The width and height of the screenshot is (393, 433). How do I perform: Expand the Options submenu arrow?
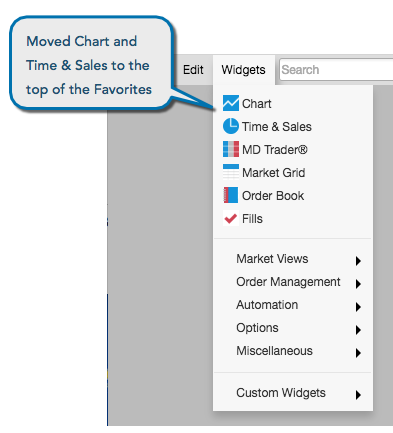(x=358, y=330)
